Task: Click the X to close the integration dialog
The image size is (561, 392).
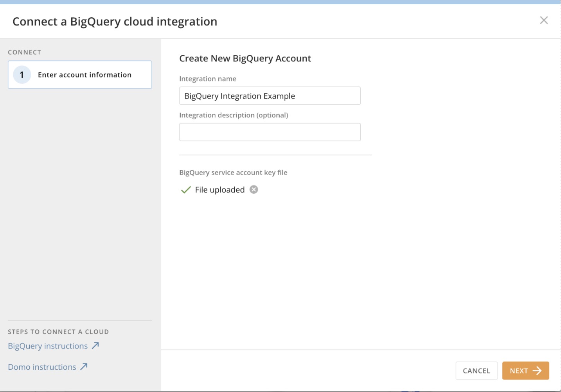Action: point(544,21)
